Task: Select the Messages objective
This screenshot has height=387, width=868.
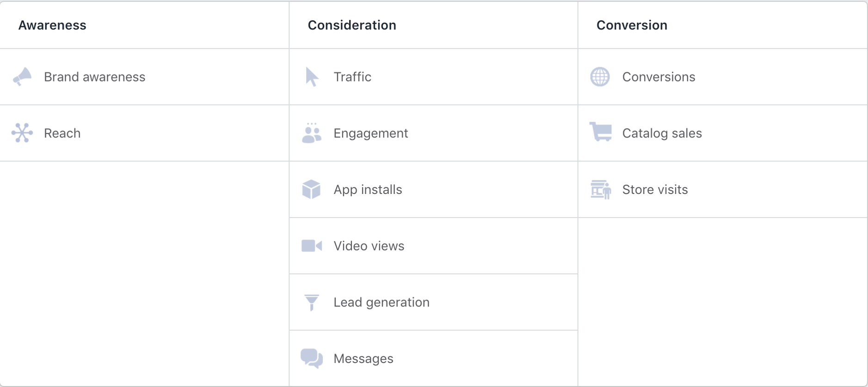Action: (434, 359)
